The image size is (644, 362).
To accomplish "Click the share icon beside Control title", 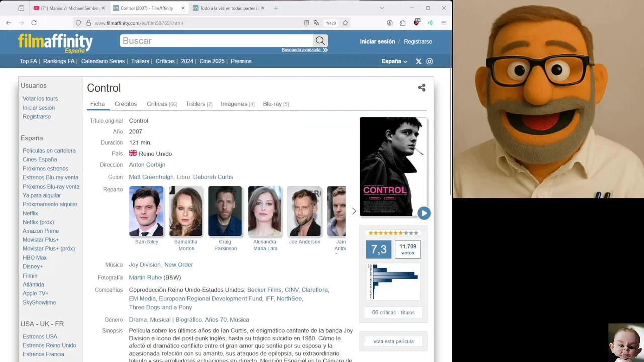I will point(421,88).
